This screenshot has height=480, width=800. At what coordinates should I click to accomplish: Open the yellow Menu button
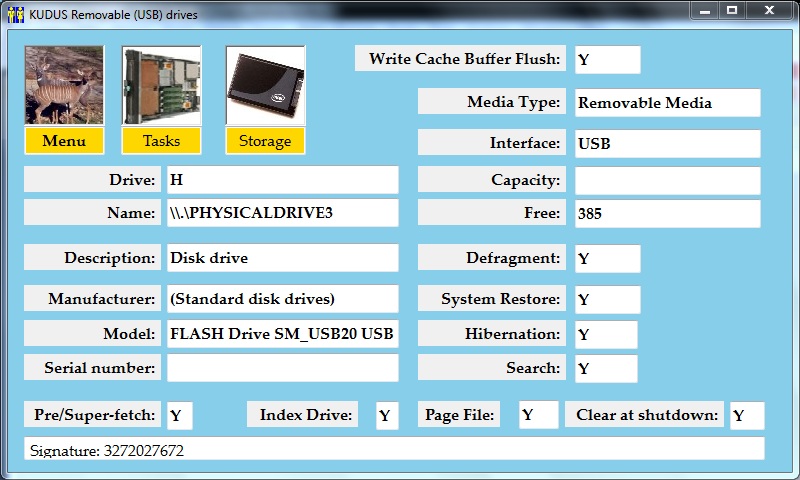pyautogui.click(x=64, y=141)
